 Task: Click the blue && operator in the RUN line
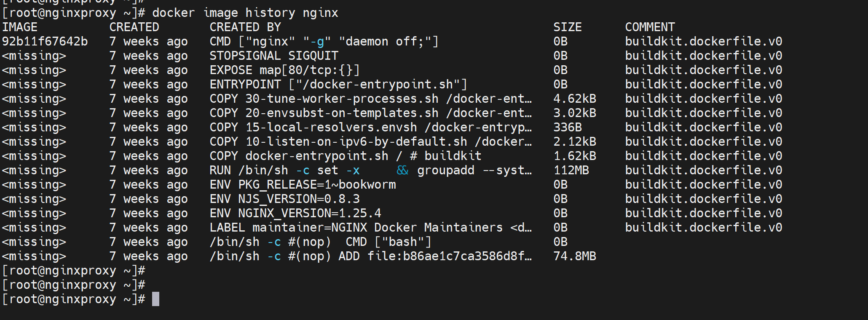coord(402,170)
